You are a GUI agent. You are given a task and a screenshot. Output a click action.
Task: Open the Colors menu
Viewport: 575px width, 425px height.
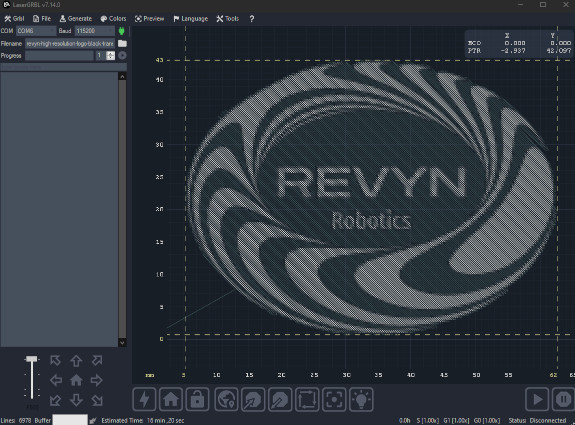coord(113,19)
